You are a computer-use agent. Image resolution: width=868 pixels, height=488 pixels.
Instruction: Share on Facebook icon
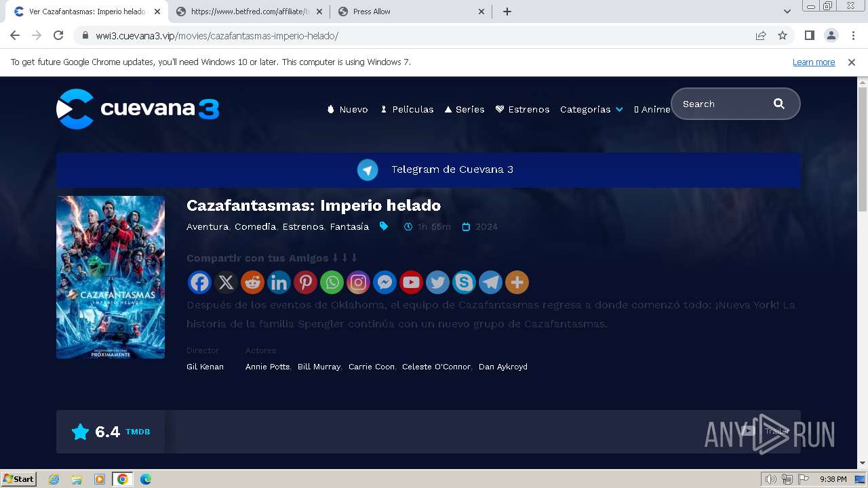(199, 282)
